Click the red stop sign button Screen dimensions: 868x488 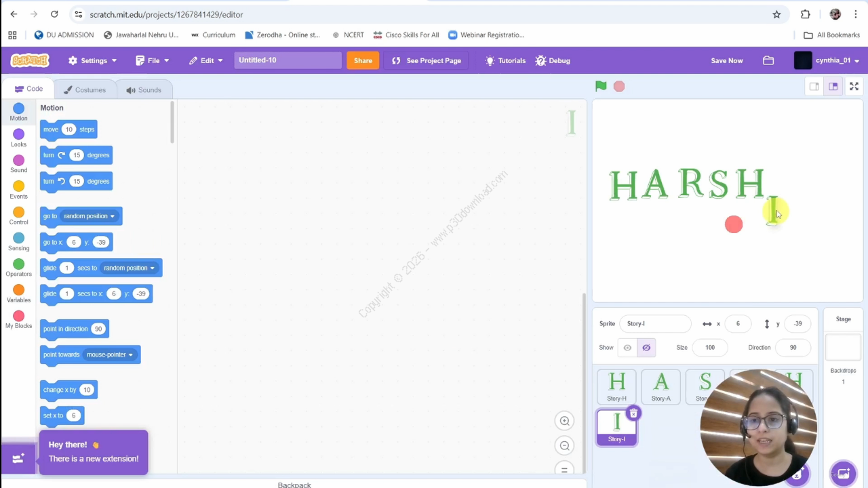[x=619, y=86]
